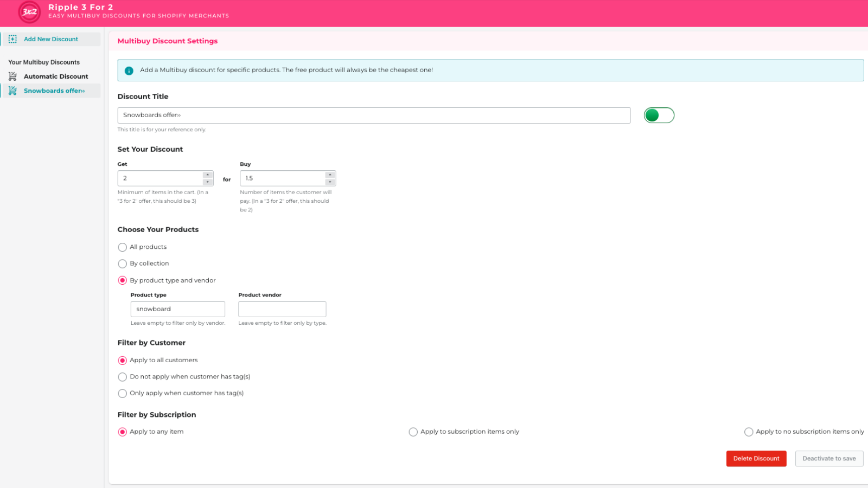Decrease the Buy value using the down arrow
Viewport: 868px width, 488px height.
(330, 181)
